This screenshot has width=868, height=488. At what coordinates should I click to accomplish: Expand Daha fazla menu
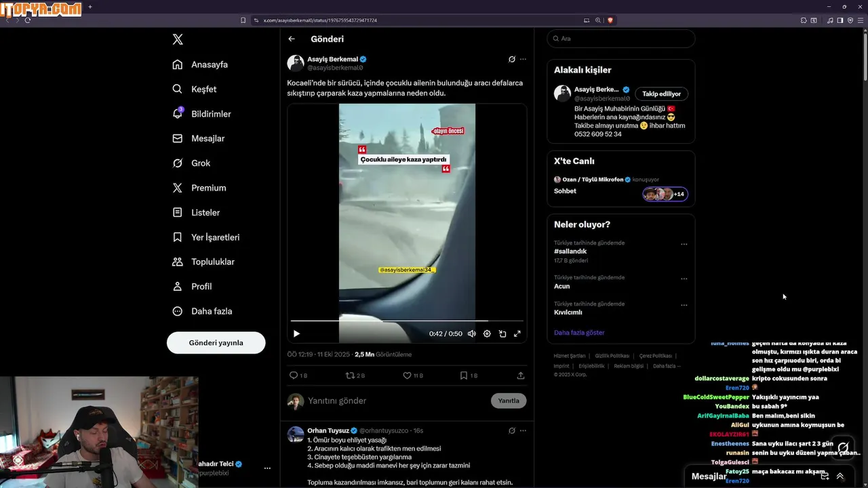(202, 311)
